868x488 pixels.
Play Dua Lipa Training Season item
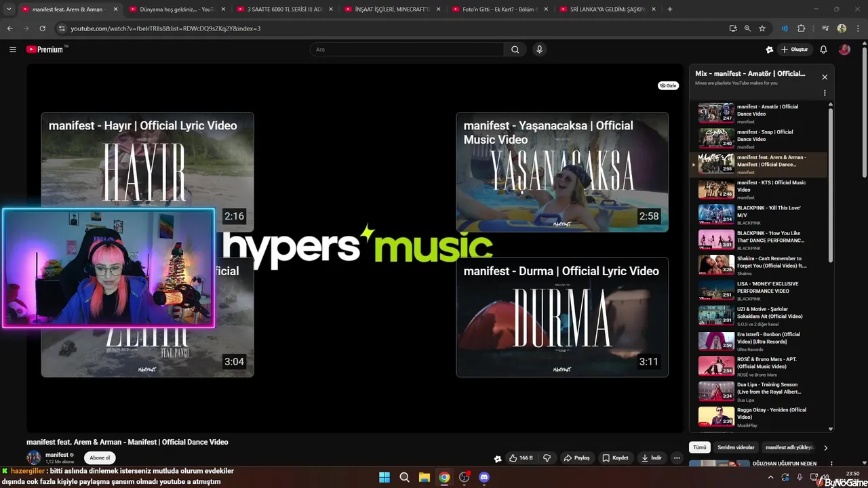coord(759,391)
